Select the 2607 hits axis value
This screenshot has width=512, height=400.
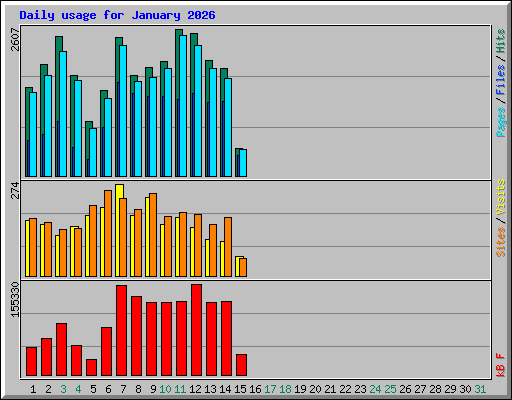coord(15,39)
